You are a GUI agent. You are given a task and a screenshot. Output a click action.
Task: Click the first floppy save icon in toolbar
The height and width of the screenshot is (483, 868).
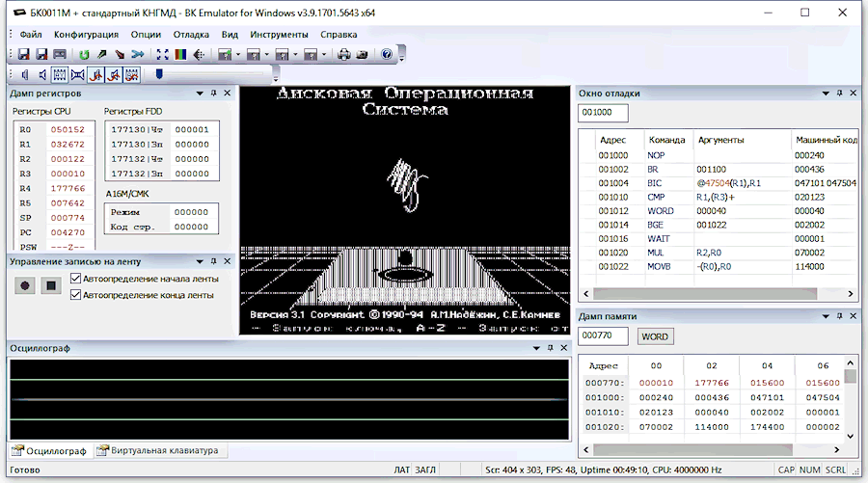click(x=23, y=54)
